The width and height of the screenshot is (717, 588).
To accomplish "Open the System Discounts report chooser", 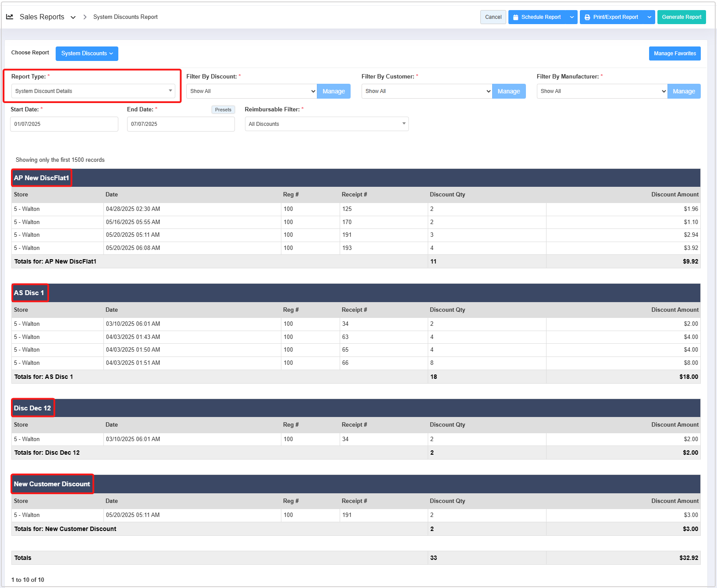I will pos(87,53).
